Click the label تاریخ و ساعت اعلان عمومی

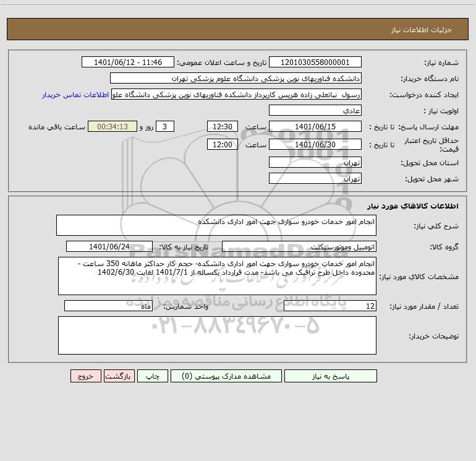[221, 62]
